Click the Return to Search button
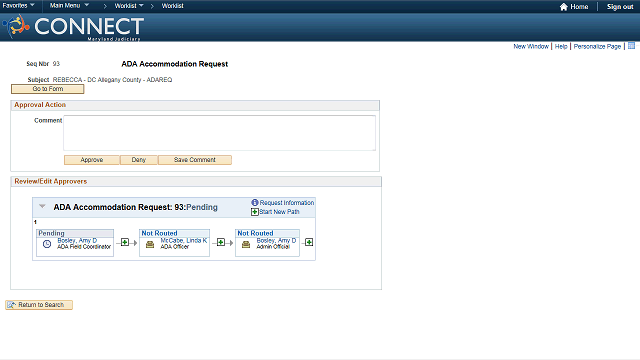The height and width of the screenshot is (360, 640). [39, 305]
